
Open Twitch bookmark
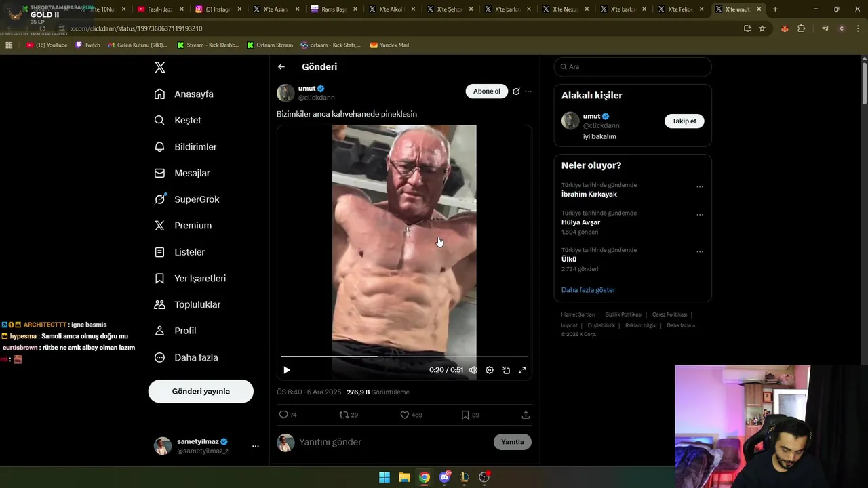(87, 45)
